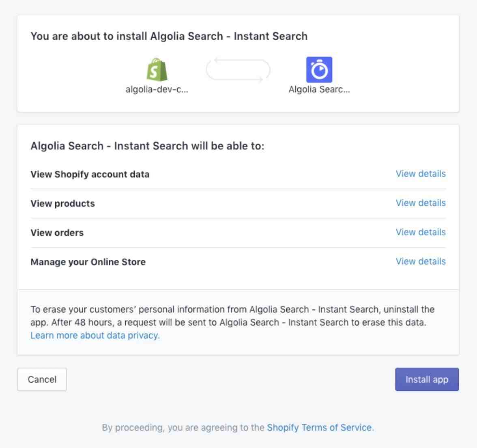Screen dimensions: 477x448
Task: Open Learn more about data privacy link
Action: 95,335
